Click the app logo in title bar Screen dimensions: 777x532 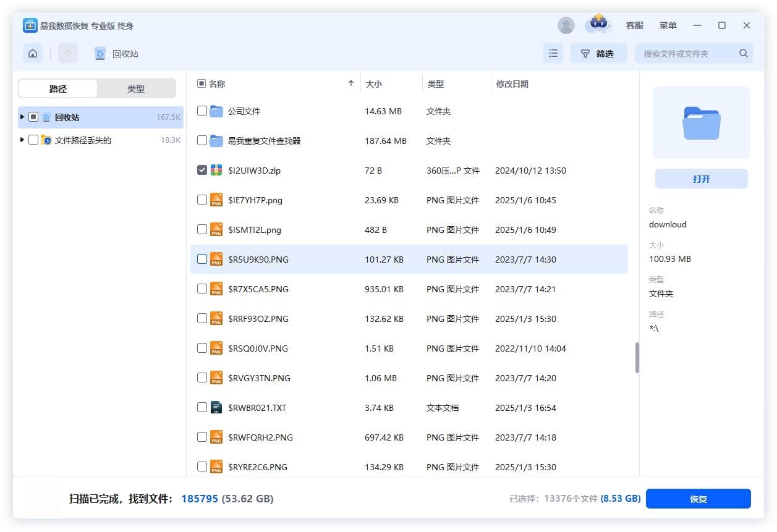(30, 25)
